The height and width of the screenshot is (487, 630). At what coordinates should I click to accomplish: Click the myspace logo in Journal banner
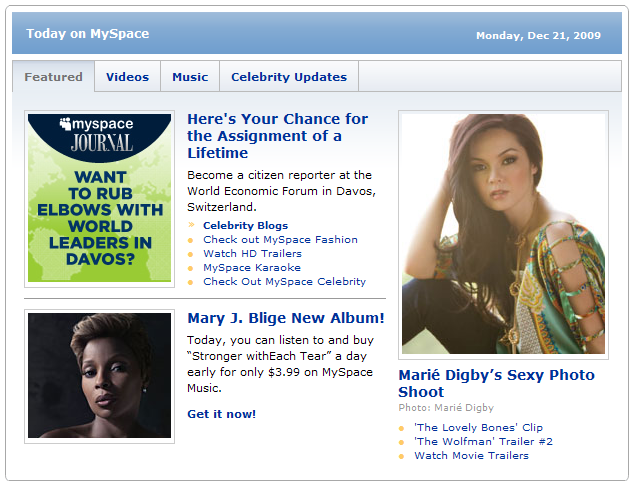pyautogui.click(x=100, y=125)
